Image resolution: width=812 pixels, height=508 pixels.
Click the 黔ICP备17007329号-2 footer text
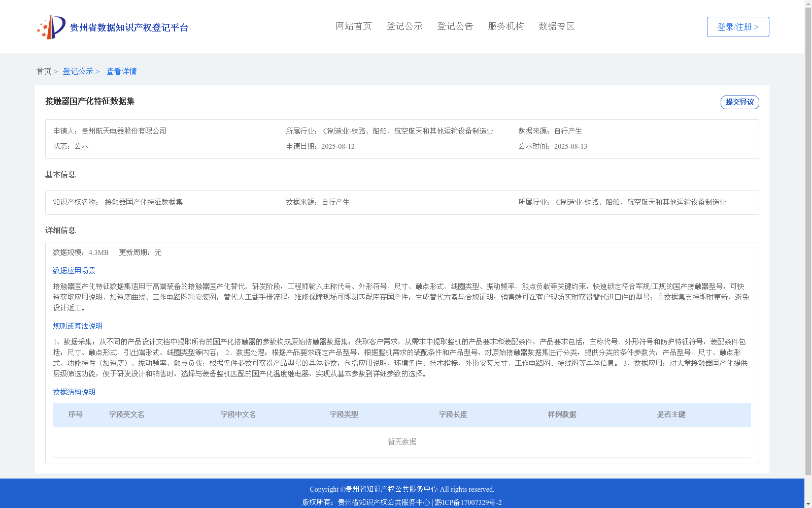(x=468, y=502)
